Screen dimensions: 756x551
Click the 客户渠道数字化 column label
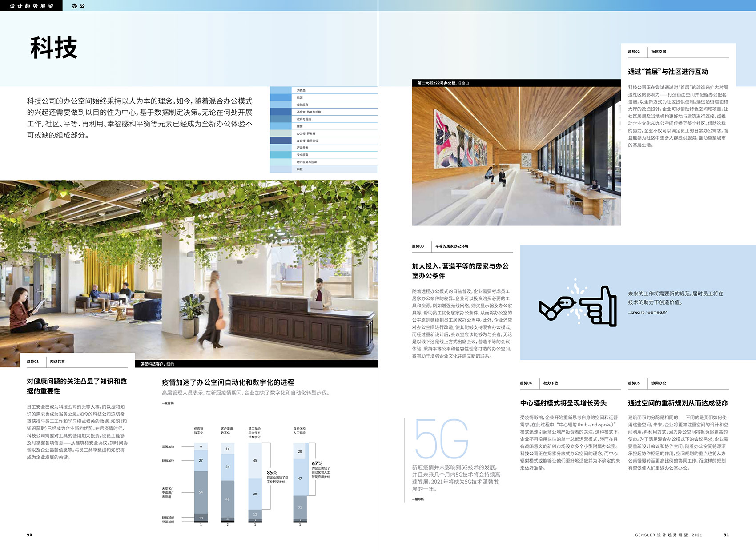point(227,430)
